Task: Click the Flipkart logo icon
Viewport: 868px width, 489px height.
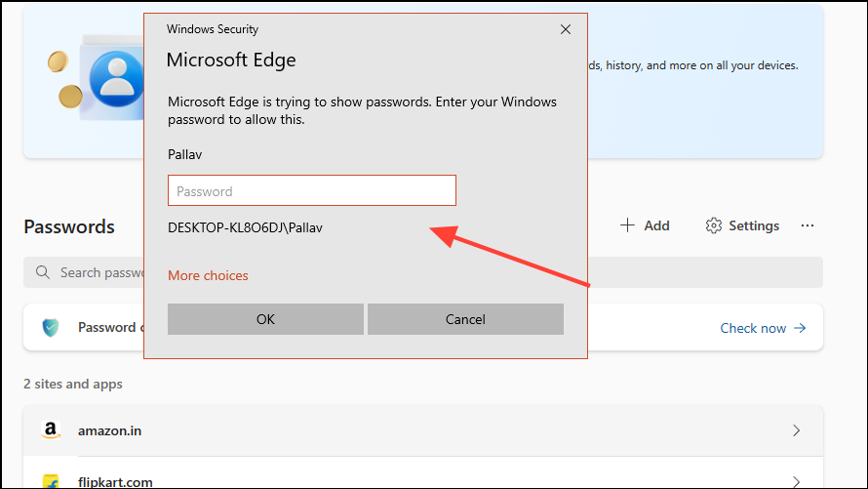Action: pos(51,481)
